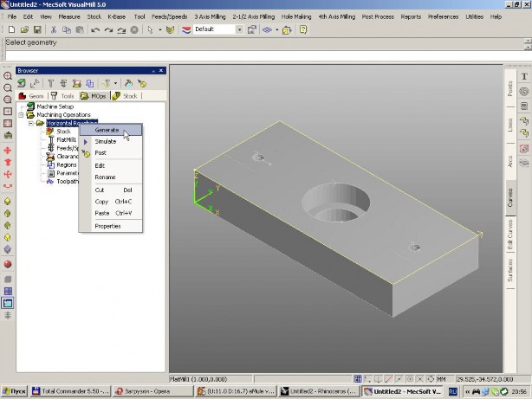The height and width of the screenshot is (399, 532).
Task: Click the Help question mark icon
Action: point(303,29)
